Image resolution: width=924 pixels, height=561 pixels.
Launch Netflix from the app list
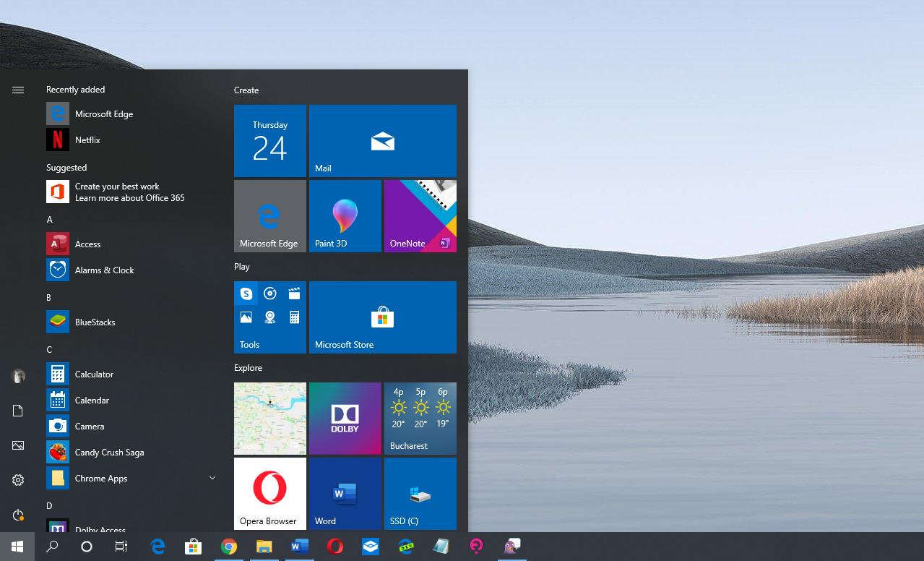pos(131,140)
